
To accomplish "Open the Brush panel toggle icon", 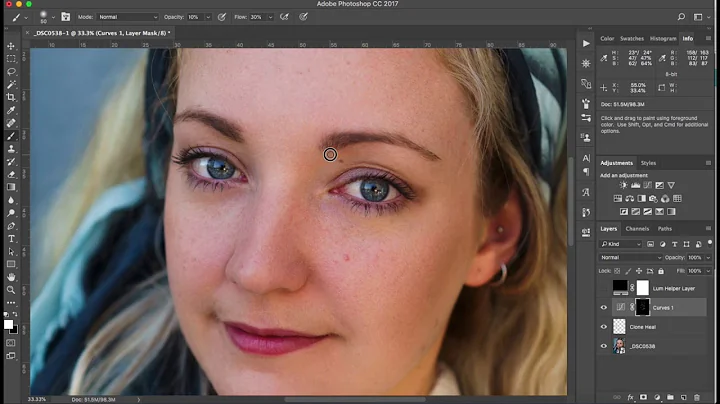I will click(66, 17).
